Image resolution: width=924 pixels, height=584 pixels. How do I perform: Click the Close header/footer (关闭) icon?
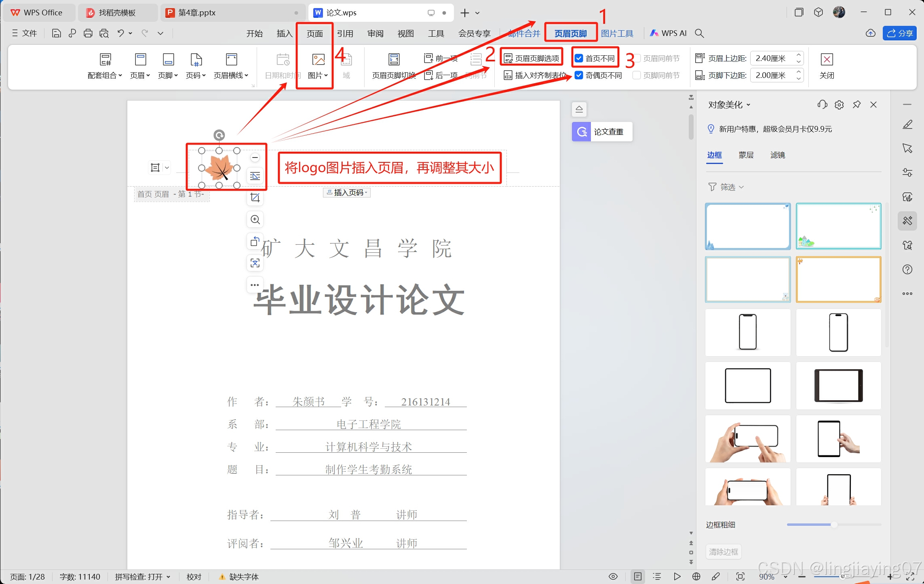827,60
